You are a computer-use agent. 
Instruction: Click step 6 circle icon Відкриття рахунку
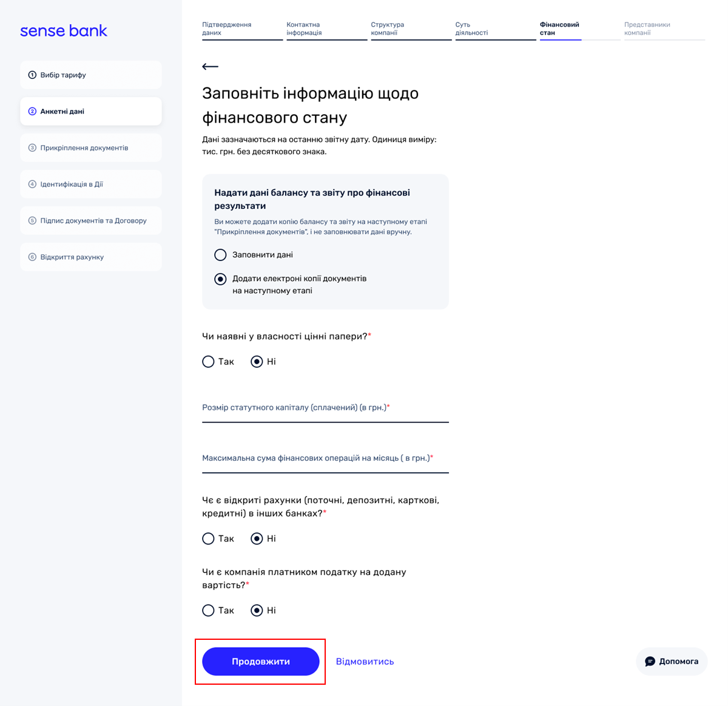32,257
